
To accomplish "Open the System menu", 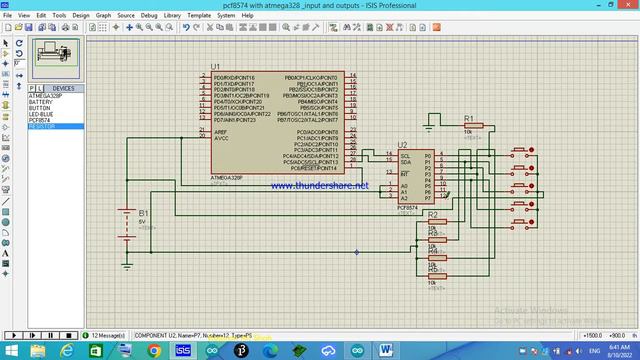I will 226,16.
